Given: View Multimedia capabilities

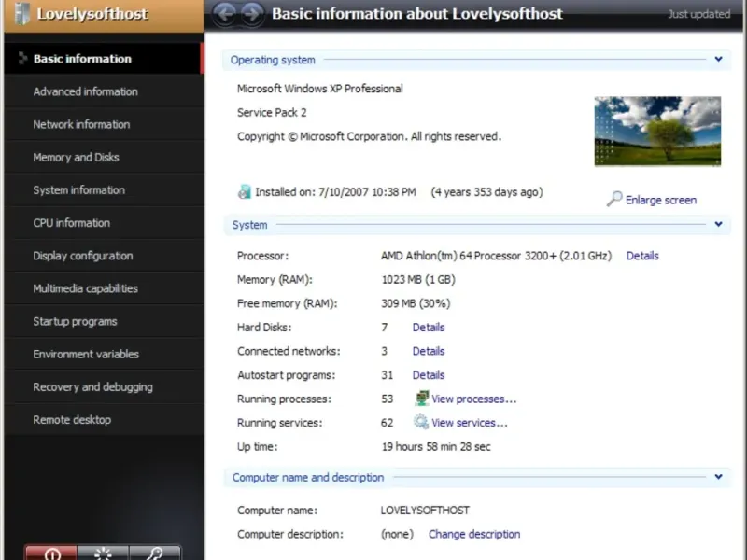Looking at the screenshot, I should click(x=104, y=288).
